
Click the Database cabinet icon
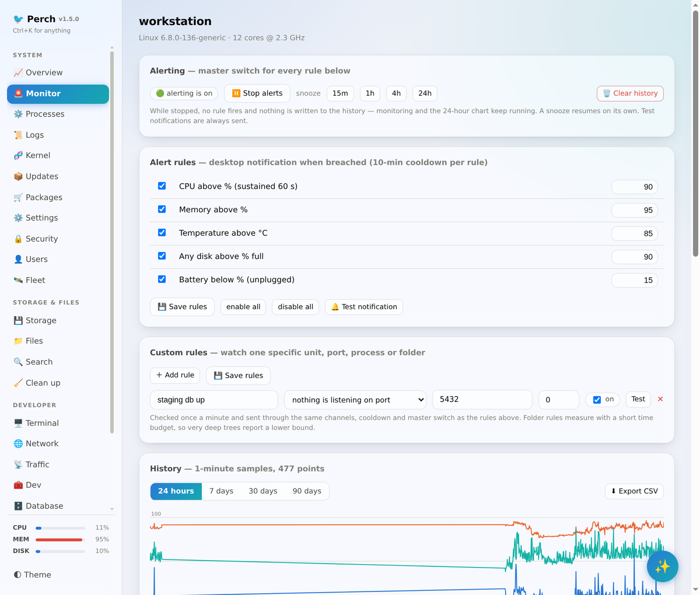pyautogui.click(x=18, y=506)
